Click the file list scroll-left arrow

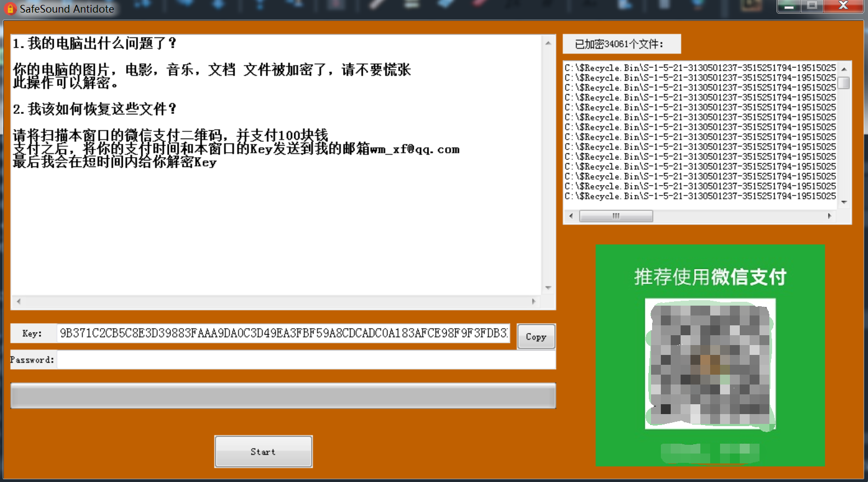[571, 216]
